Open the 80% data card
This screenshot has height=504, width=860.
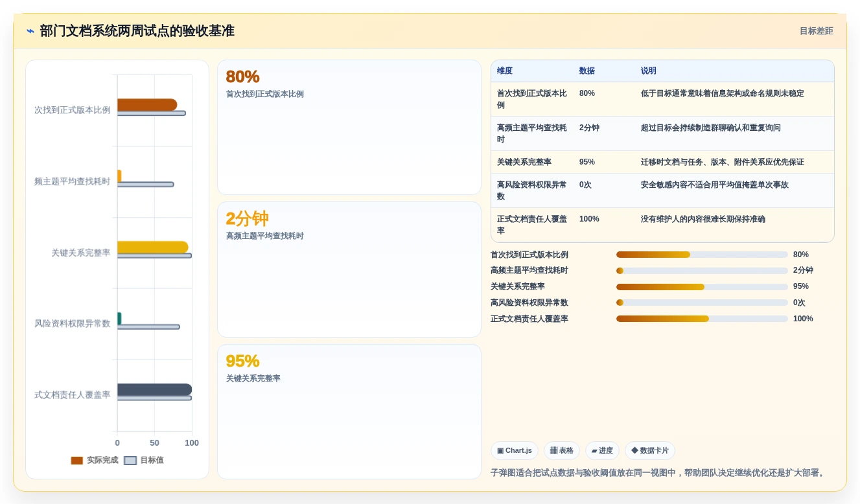point(349,128)
